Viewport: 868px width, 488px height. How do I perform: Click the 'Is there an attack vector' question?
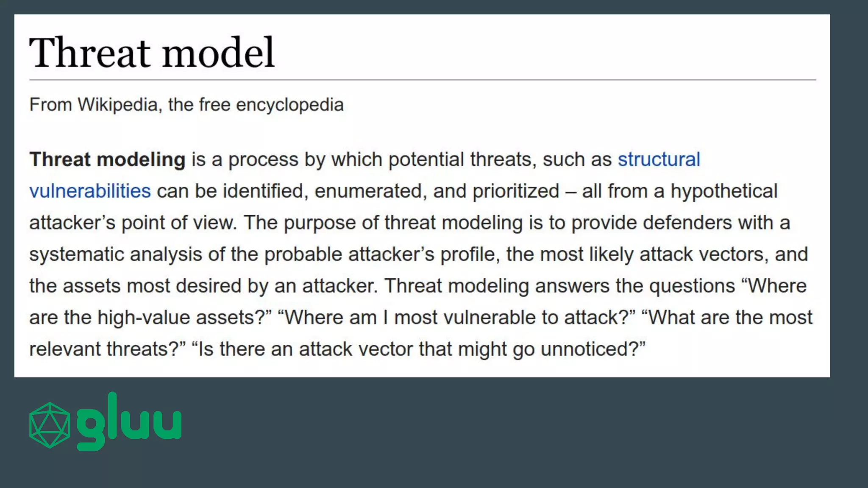(418, 349)
